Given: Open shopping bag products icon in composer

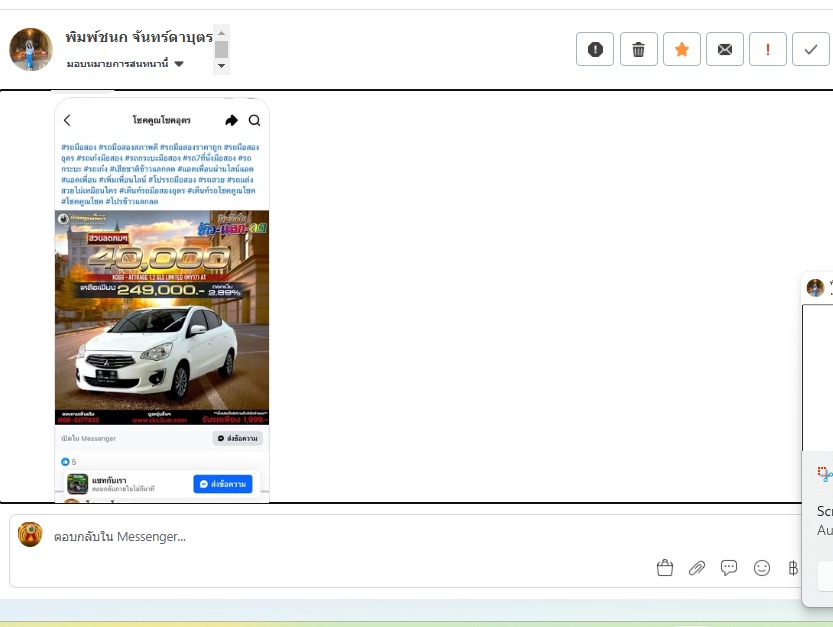Looking at the screenshot, I should tap(665, 568).
